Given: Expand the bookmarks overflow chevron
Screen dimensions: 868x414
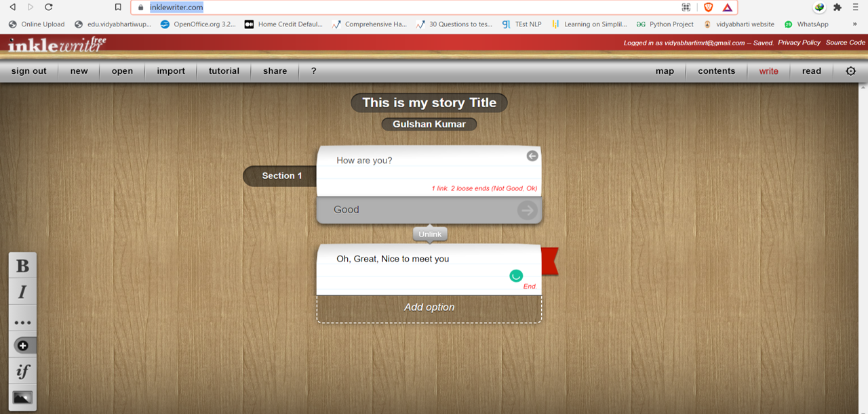Looking at the screenshot, I should 854,24.
